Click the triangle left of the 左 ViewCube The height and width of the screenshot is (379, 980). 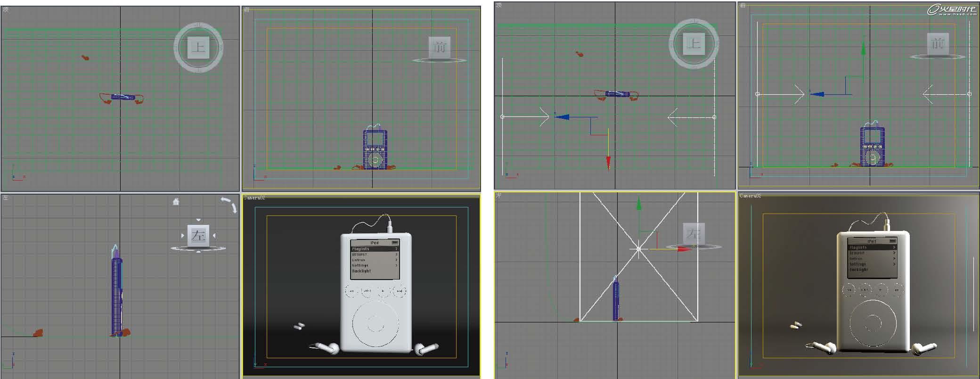pyautogui.click(x=183, y=235)
